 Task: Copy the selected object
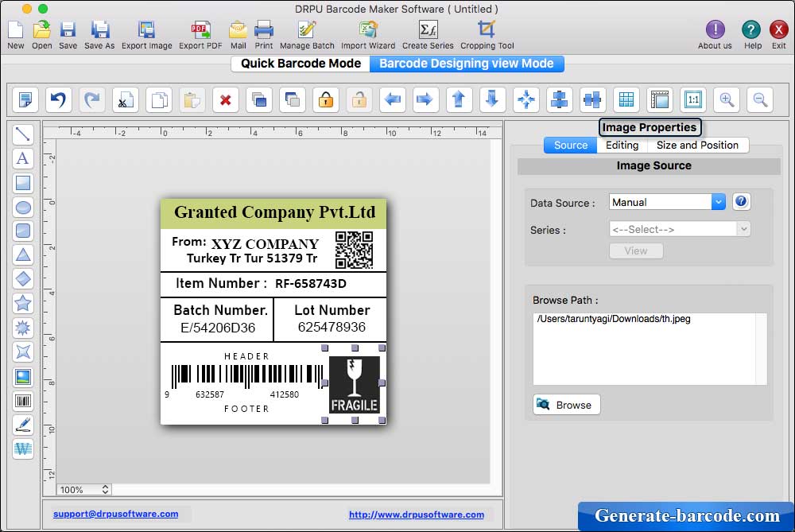(159, 99)
